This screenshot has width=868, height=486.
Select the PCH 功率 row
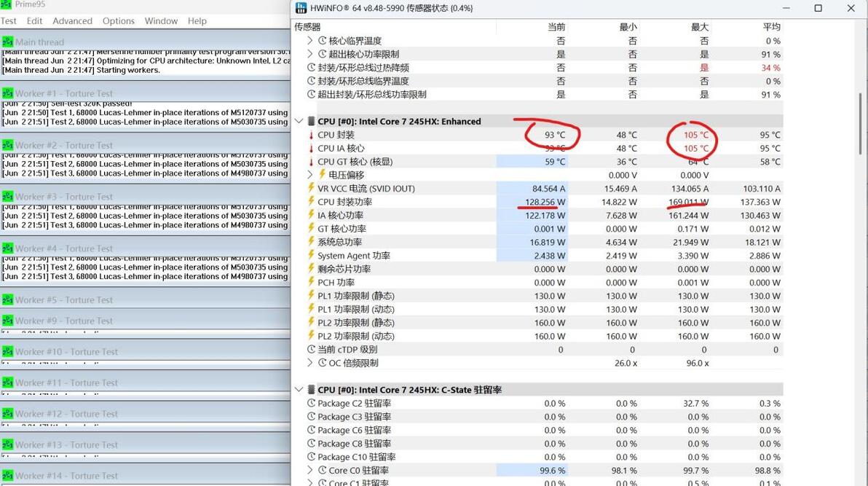click(544, 283)
